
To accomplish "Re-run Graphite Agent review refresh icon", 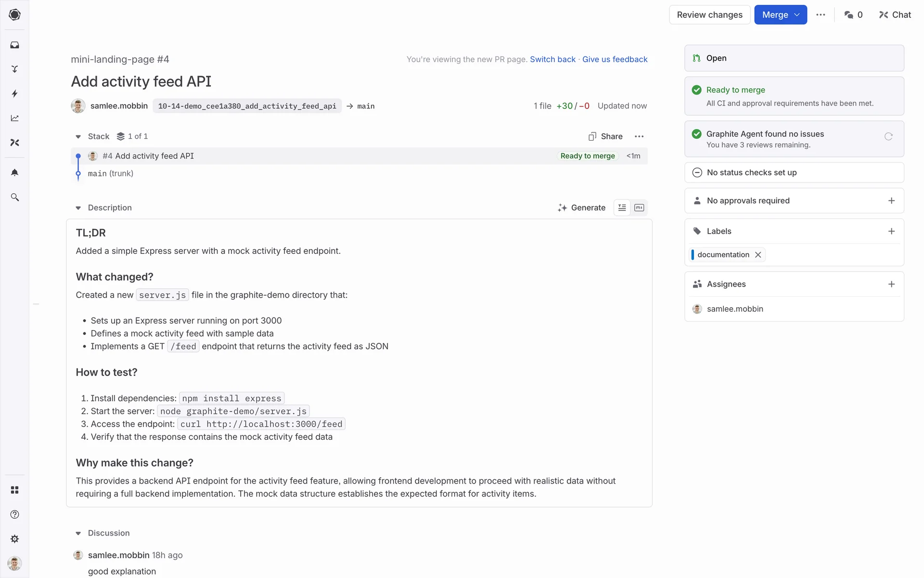I will pos(888,136).
